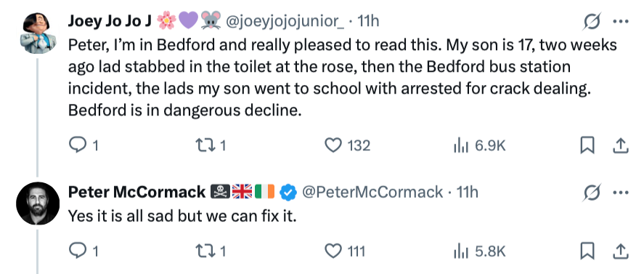Share Peter McCormack's reply
The width and height of the screenshot is (644, 274).
click(621, 251)
